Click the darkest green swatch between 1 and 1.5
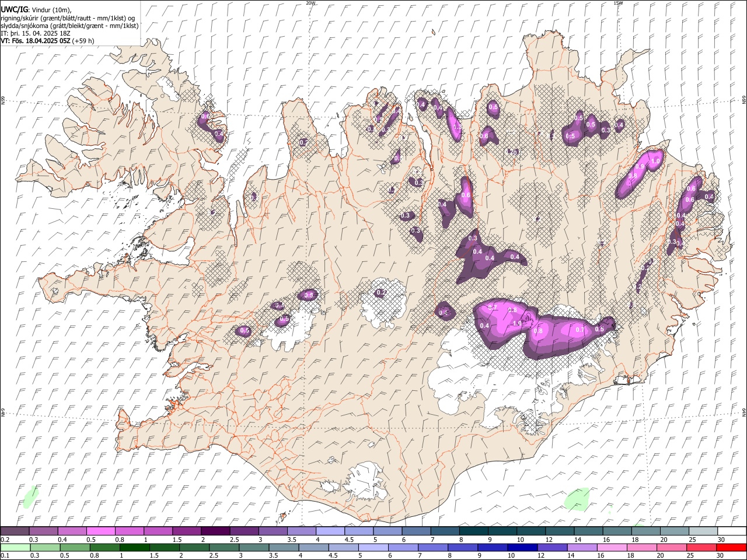This screenshot has height=560, width=747. tap(135, 547)
